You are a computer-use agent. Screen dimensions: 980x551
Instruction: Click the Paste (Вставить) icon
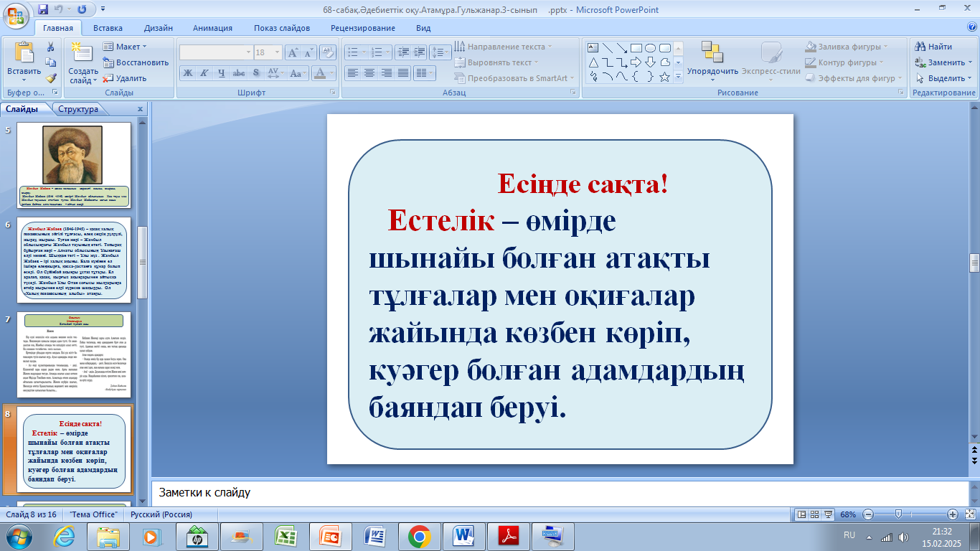[24, 54]
